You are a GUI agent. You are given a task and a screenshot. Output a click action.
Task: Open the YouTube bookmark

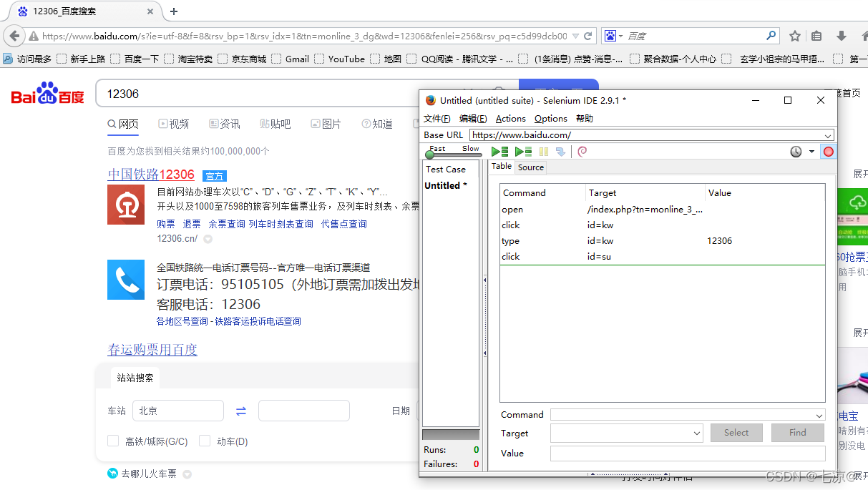pyautogui.click(x=339, y=59)
